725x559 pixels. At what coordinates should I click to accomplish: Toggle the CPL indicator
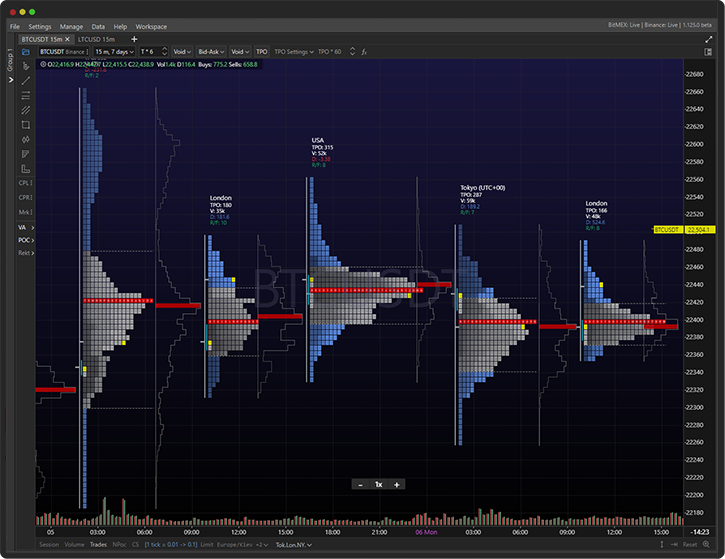(x=25, y=183)
